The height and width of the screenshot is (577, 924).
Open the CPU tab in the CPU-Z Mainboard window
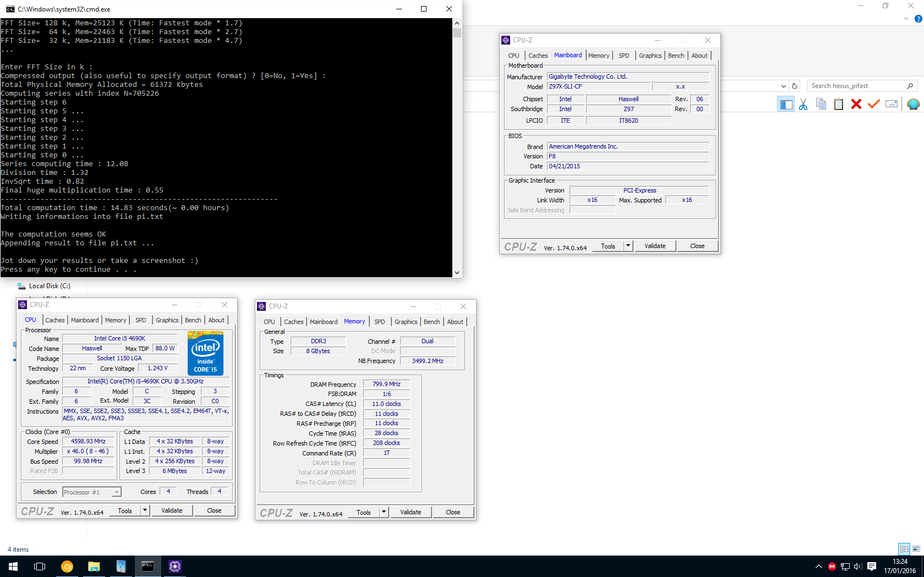click(513, 56)
